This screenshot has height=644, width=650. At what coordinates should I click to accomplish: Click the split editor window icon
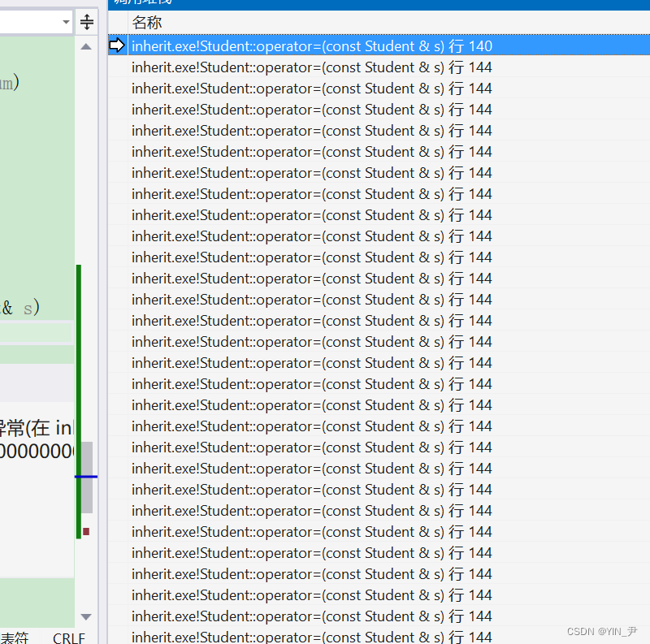coord(87,22)
